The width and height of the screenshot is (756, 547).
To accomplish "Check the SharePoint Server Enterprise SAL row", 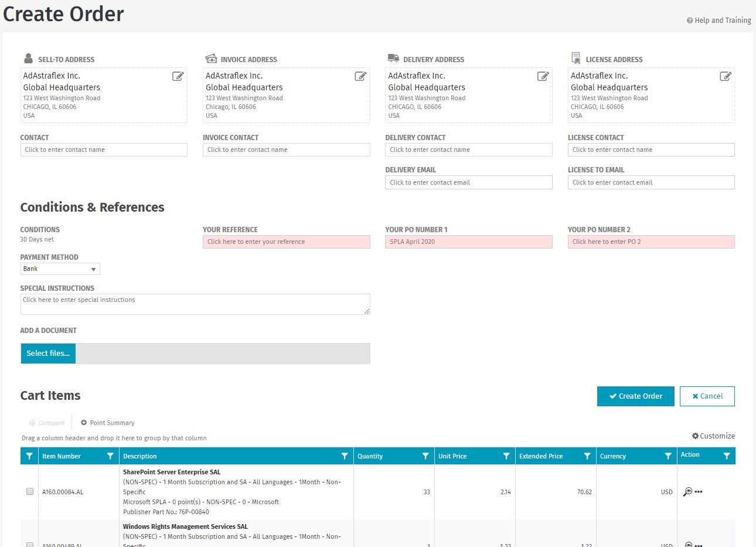I will pyautogui.click(x=30, y=491).
